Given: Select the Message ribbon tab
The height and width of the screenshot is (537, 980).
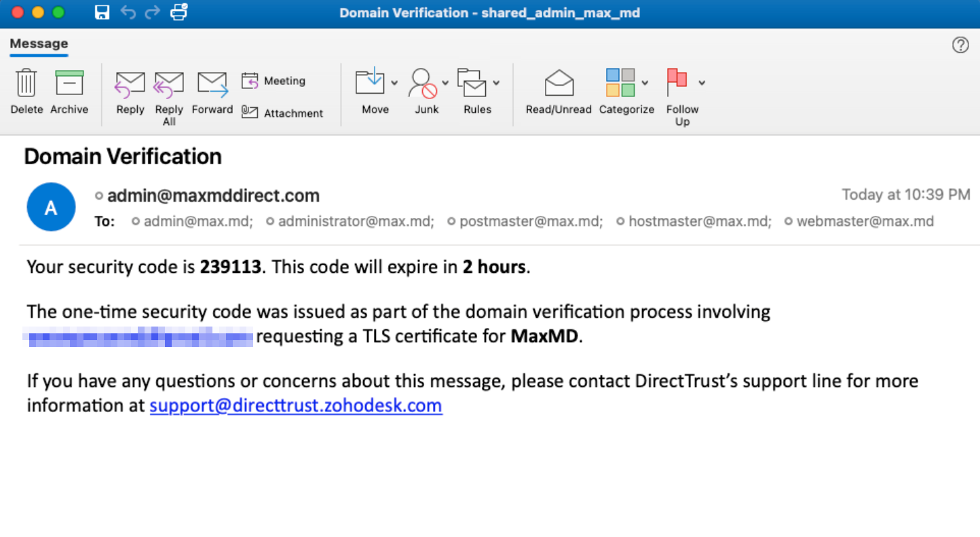Looking at the screenshot, I should click(x=39, y=43).
